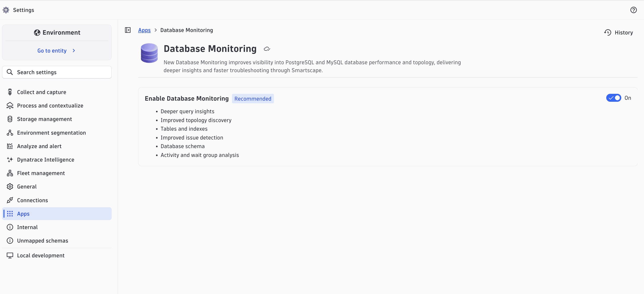Open Internal settings section
The width and height of the screenshot is (644, 294).
(x=57, y=227)
